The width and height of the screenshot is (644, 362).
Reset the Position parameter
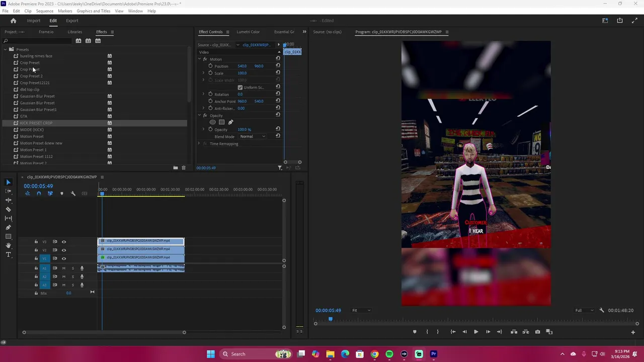point(278,66)
